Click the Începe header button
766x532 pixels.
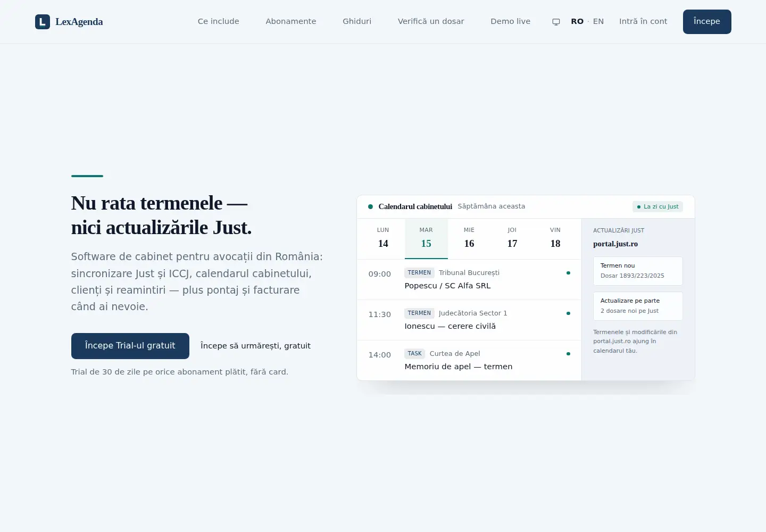pyautogui.click(x=707, y=22)
